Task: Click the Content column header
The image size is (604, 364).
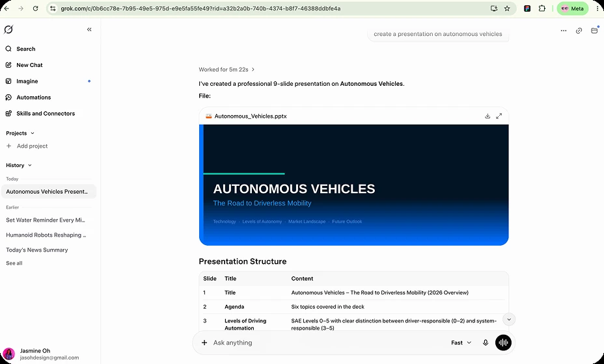Action: pos(302,279)
